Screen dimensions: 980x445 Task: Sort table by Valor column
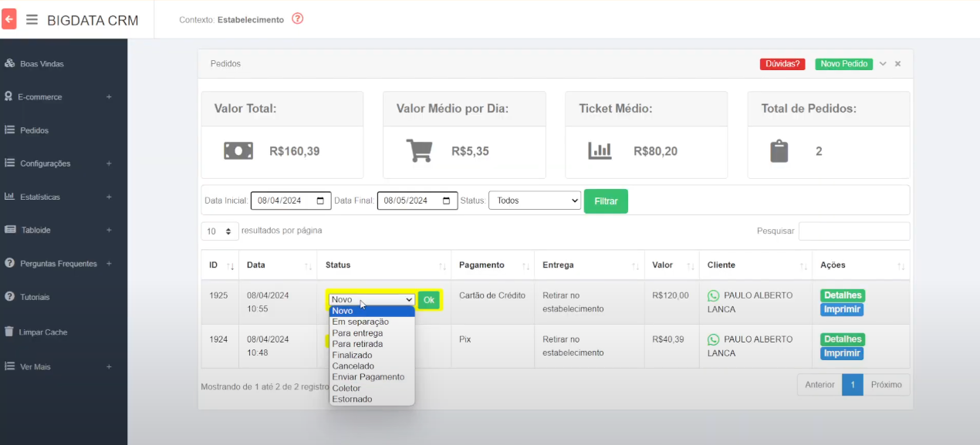coord(671,265)
